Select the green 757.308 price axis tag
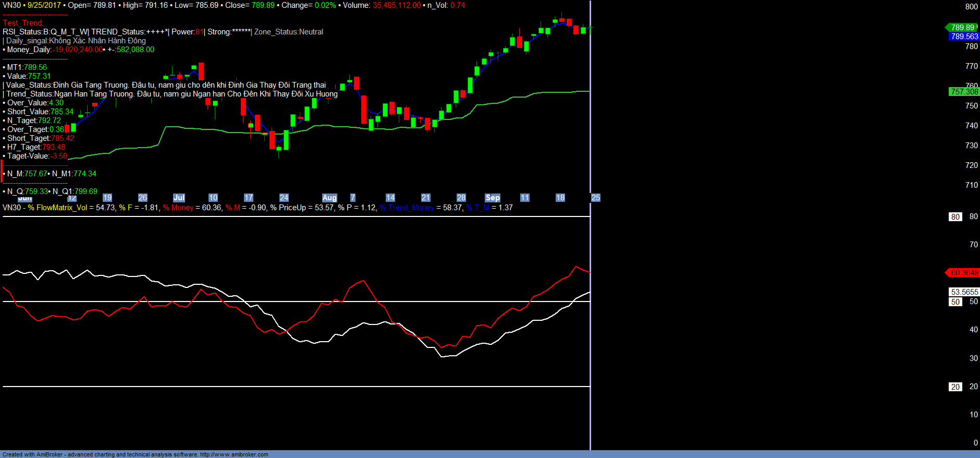 click(x=964, y=92)
